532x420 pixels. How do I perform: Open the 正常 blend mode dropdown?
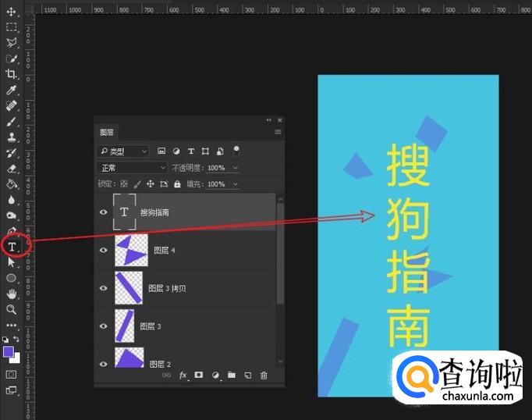[x=132, y=168]
